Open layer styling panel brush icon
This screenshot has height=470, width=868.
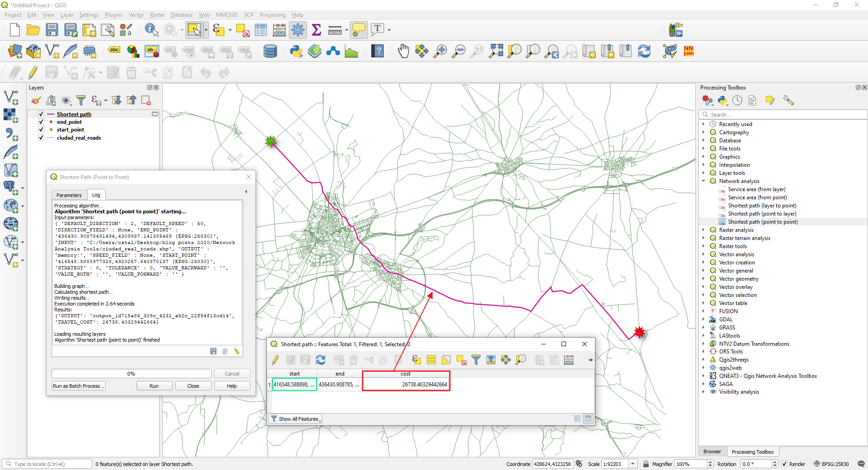tap(36, 100)
